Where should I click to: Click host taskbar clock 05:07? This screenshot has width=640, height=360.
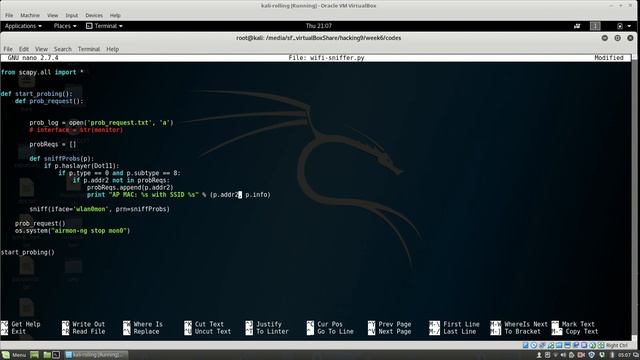[x=624, y=355]
